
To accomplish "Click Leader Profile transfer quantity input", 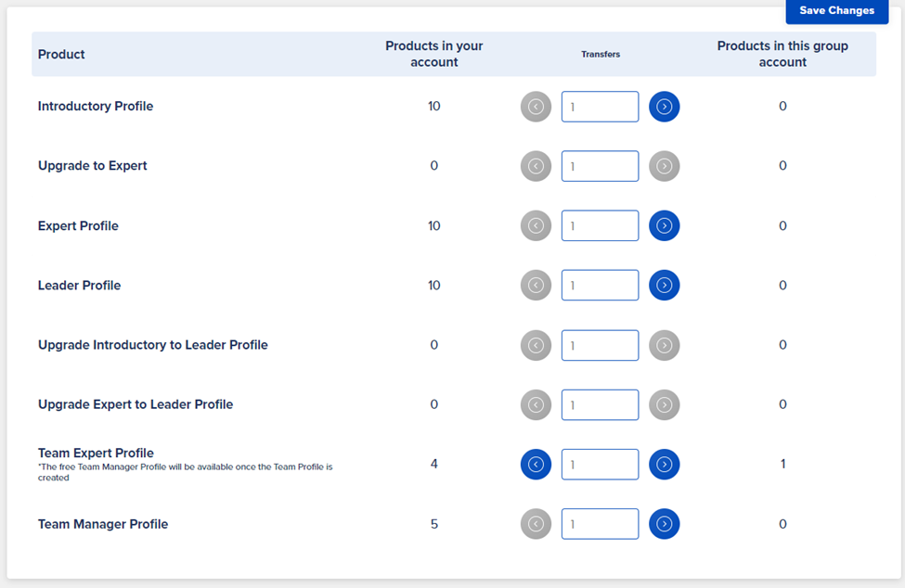I will point(600,286).
